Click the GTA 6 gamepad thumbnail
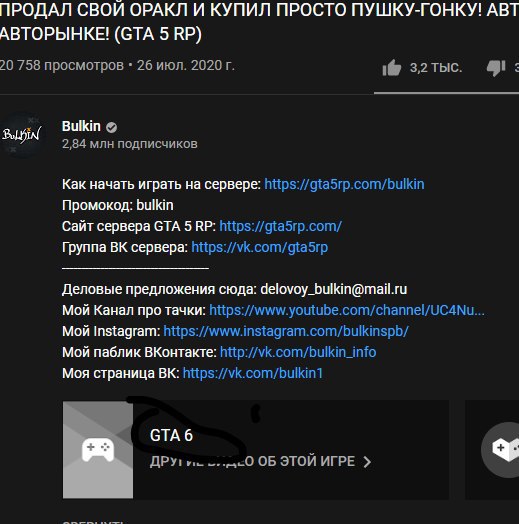Image resolution: width=519 pixels, height=524 pixels. click(98, 450)
